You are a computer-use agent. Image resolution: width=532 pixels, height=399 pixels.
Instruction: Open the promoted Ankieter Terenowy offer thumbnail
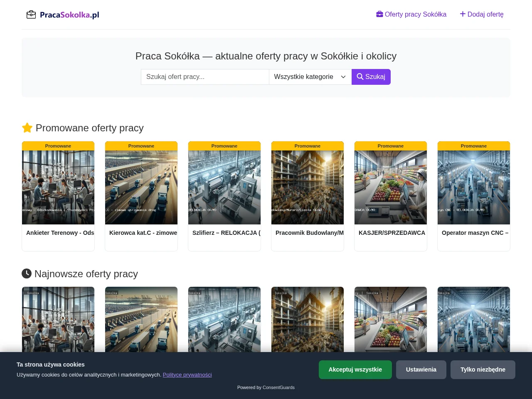58,187
